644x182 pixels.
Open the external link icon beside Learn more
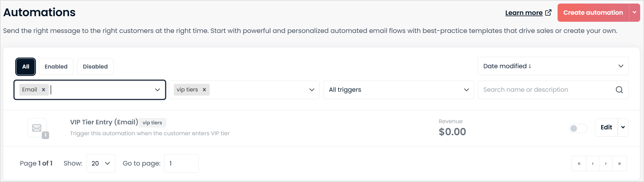(548, 13)
